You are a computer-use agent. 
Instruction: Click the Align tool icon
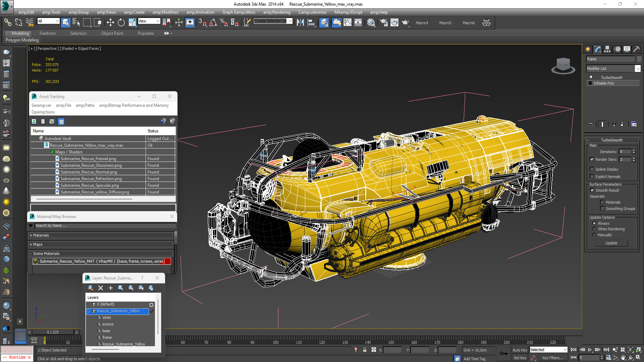coord(311,22)
